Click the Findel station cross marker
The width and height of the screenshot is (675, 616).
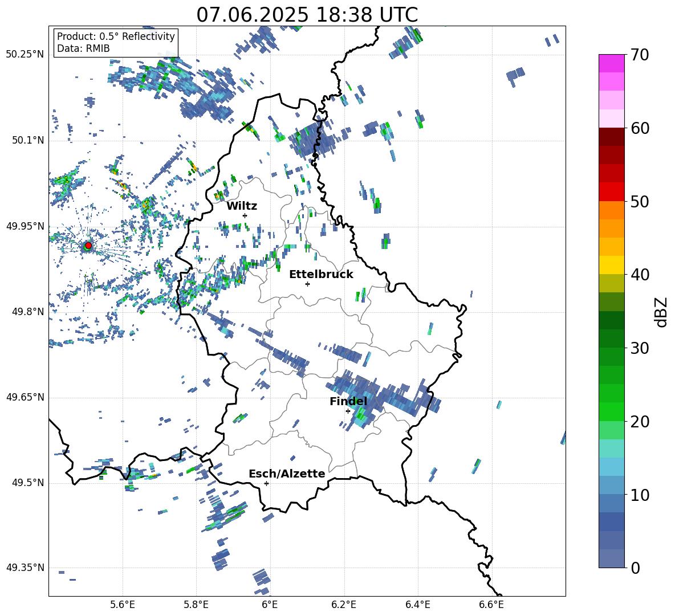coord(348,411)
